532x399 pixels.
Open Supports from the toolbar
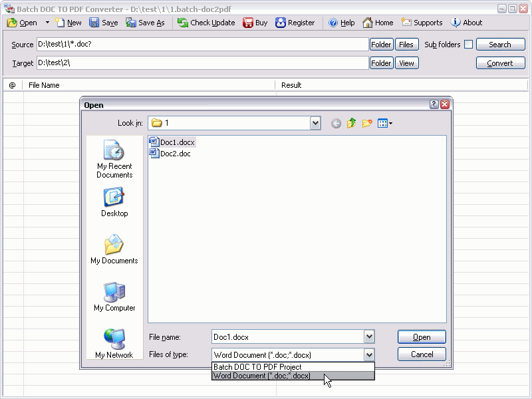tap(422, 23)
